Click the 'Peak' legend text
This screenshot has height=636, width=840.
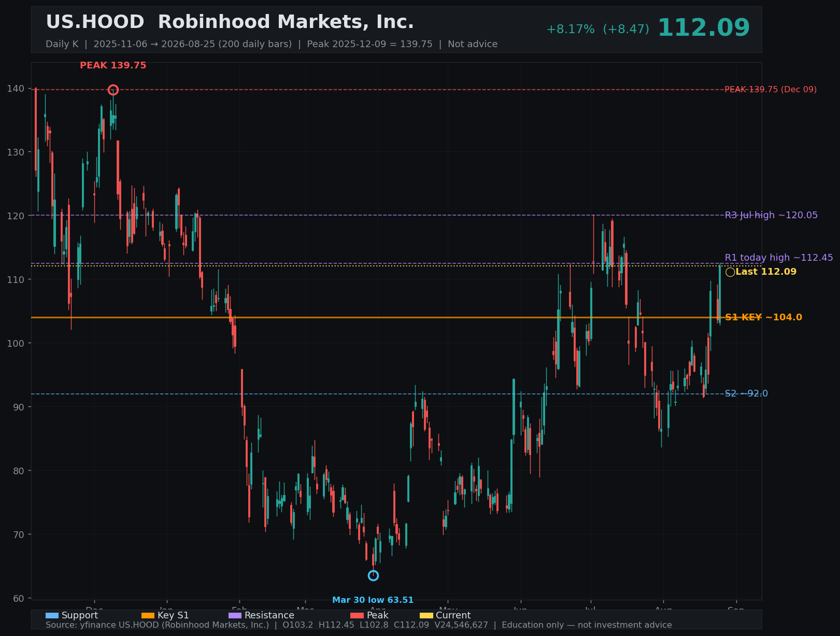[378, 616]
